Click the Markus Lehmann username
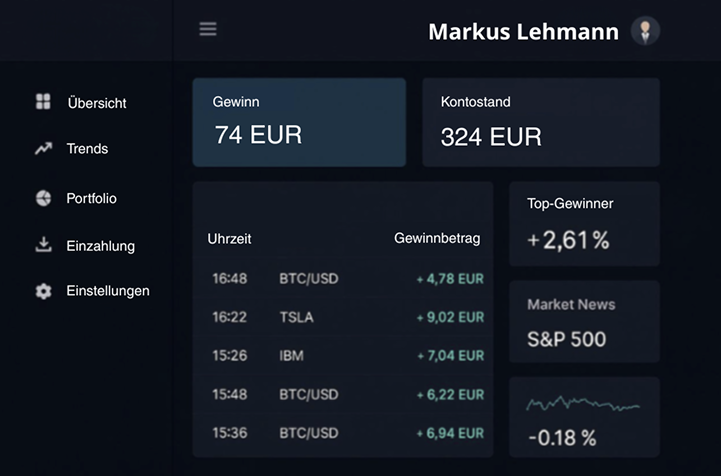Viewport: 721px width, 476px height. [x=524, y=32]
